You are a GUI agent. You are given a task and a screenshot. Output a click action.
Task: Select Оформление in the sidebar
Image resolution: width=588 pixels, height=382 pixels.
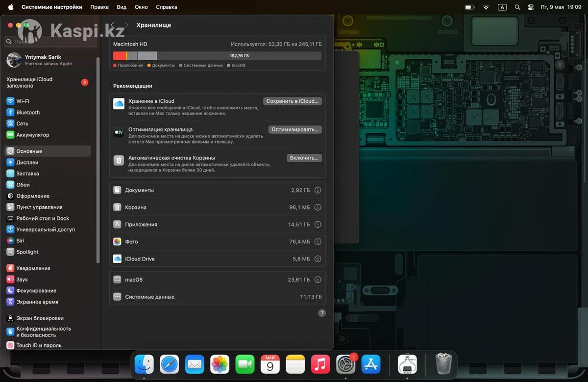tap(48, 196)
